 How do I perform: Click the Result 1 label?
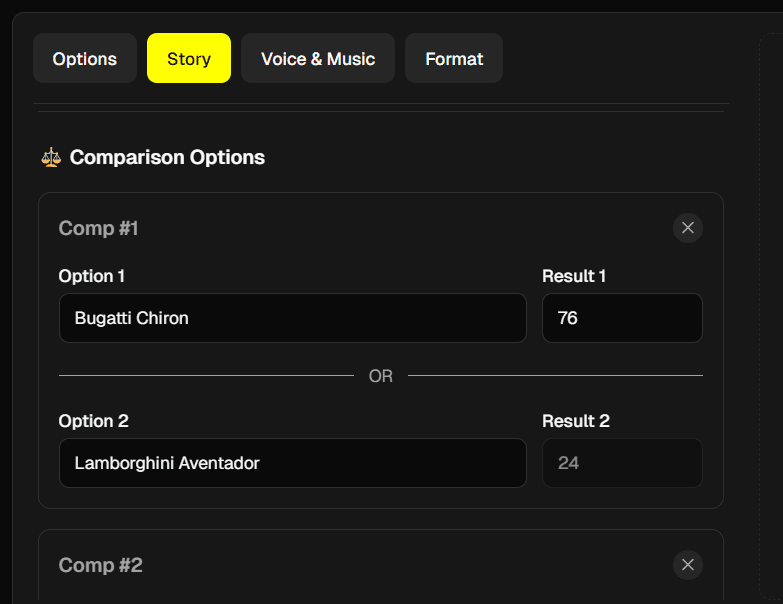tap(574, 276)
